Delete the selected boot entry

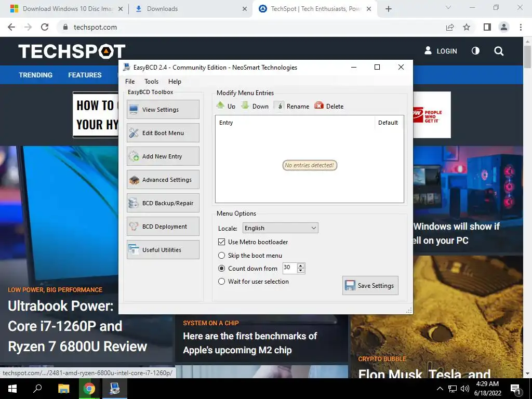(x=329, y=106)
